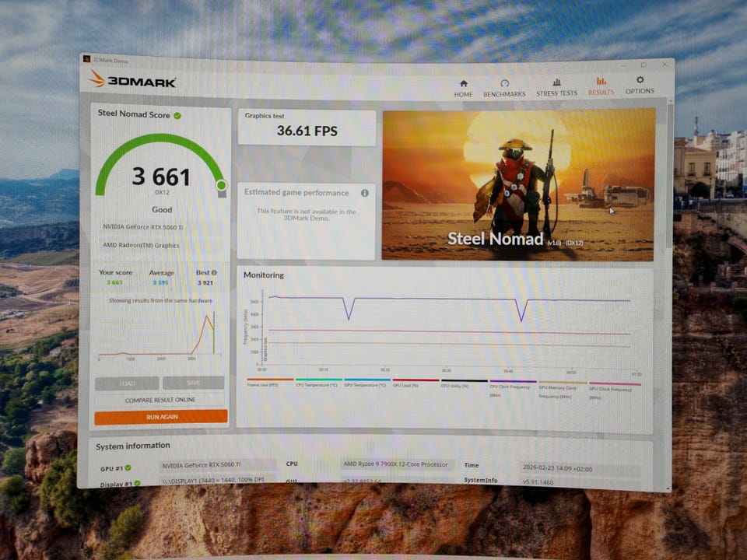Click the 3DMark Demo title bar icon
The height and width of the screenshot is (560, 747).
[86, 59]
